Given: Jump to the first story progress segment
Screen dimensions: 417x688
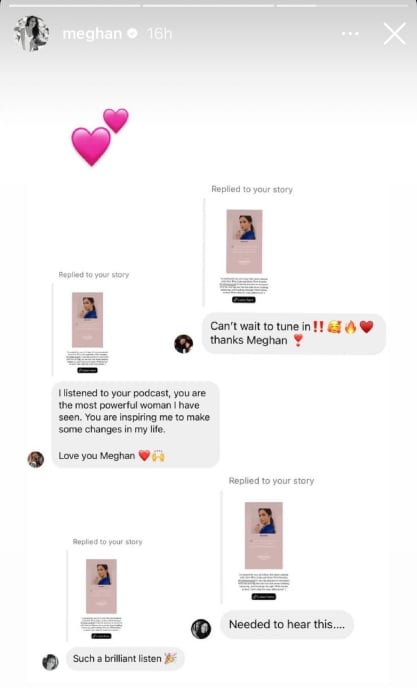Looking at the screenshot, I should click(75, 6).
